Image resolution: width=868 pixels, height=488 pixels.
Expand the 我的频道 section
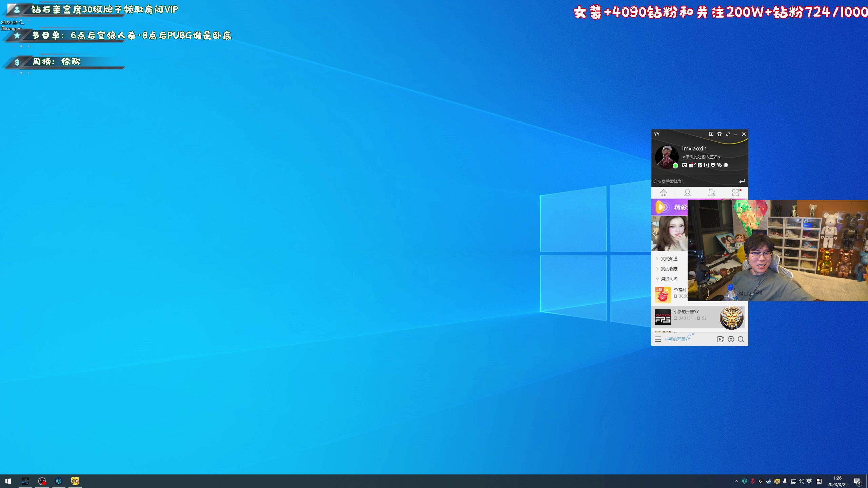(669, 259)
